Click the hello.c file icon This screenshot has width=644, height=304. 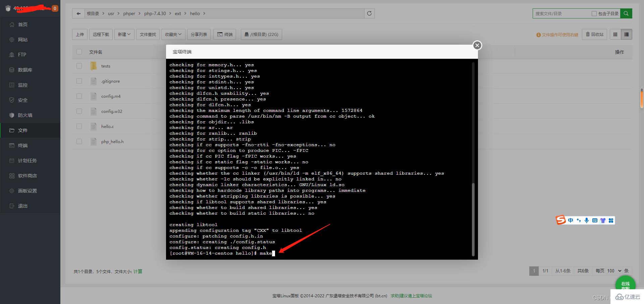tap(94, 126)
